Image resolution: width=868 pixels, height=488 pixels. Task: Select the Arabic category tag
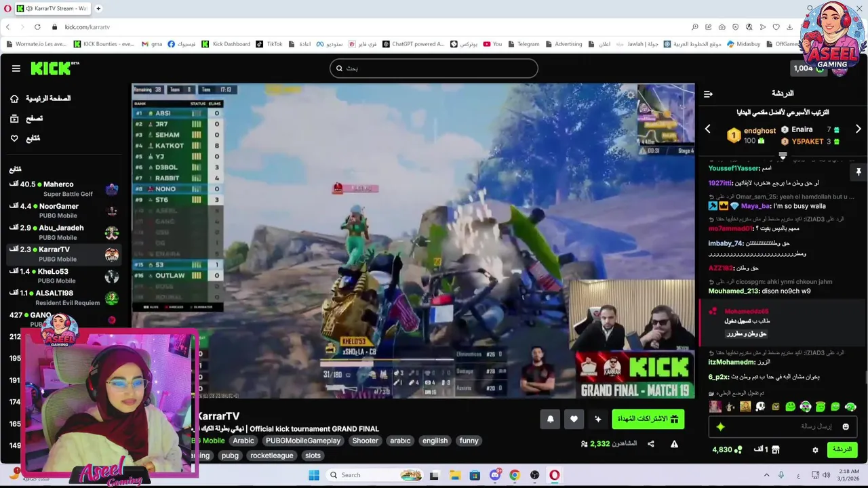243,441
